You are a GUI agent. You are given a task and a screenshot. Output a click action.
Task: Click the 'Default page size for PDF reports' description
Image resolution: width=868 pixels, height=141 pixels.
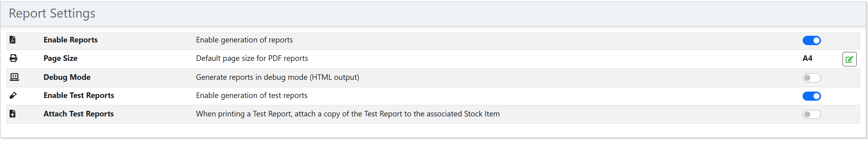(x=252, y=58)
